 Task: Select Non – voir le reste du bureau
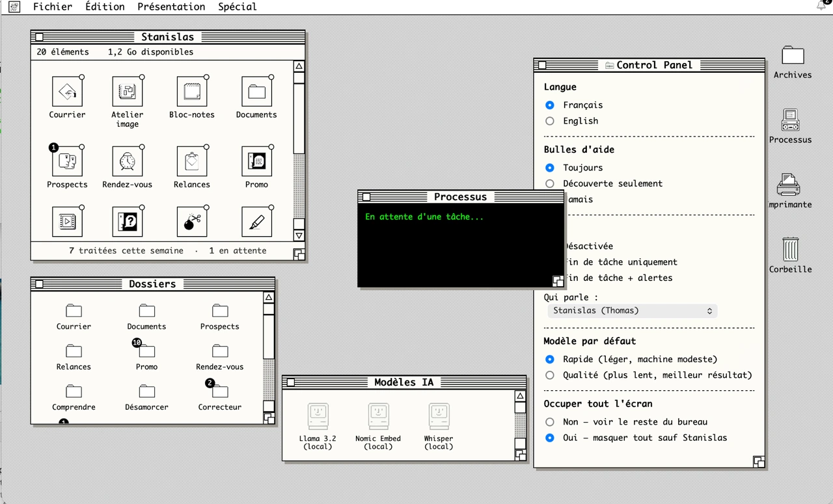pyautogui.click(x=550, y=422)
